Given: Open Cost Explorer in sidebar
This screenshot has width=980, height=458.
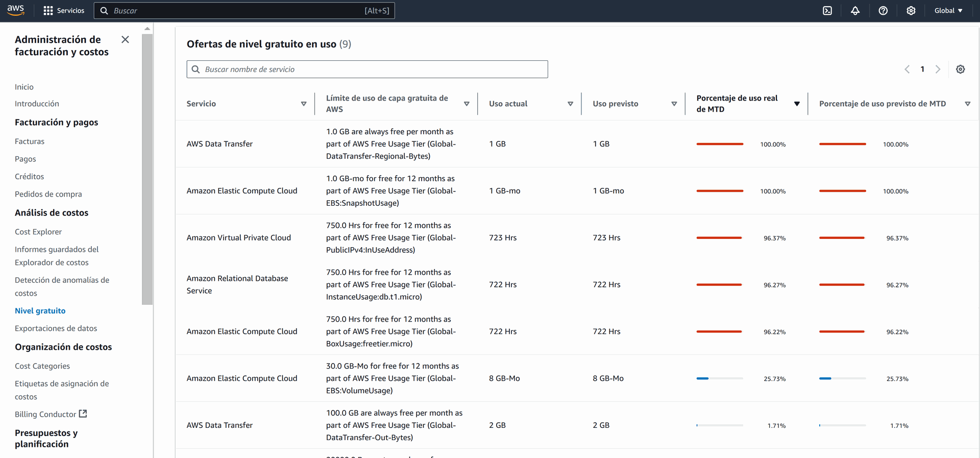Looking at the screenshot, I should (x=38, y=232).
